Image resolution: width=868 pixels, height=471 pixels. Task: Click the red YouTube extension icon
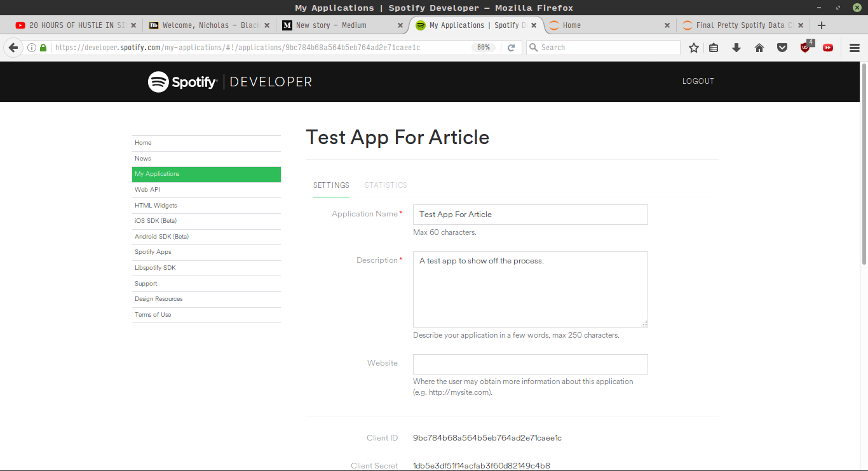click(828, 48)
